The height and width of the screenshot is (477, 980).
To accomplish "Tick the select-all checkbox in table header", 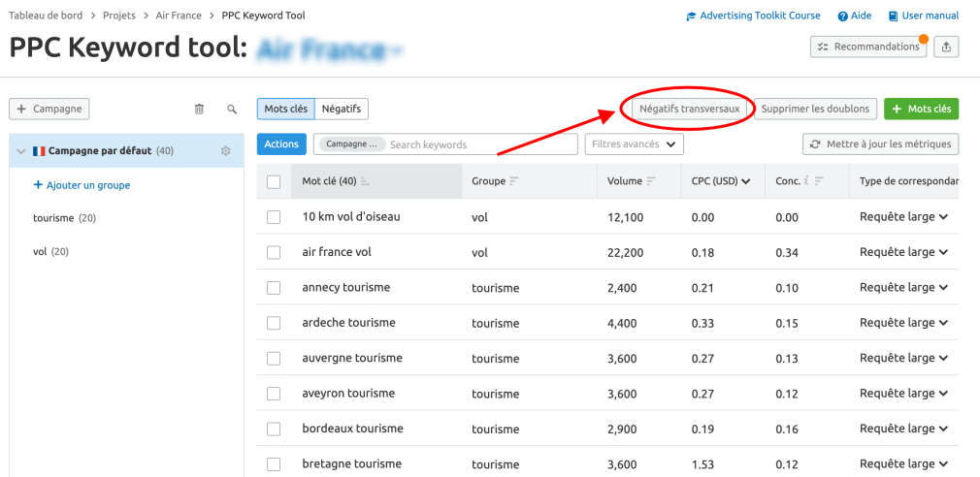I will coord(274,181).
